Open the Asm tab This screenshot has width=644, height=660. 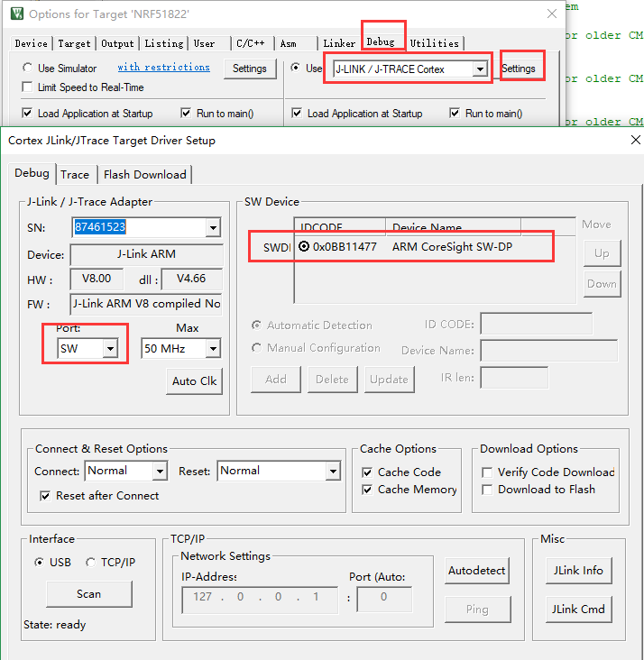pyautogui.click(x=289, y=43)
